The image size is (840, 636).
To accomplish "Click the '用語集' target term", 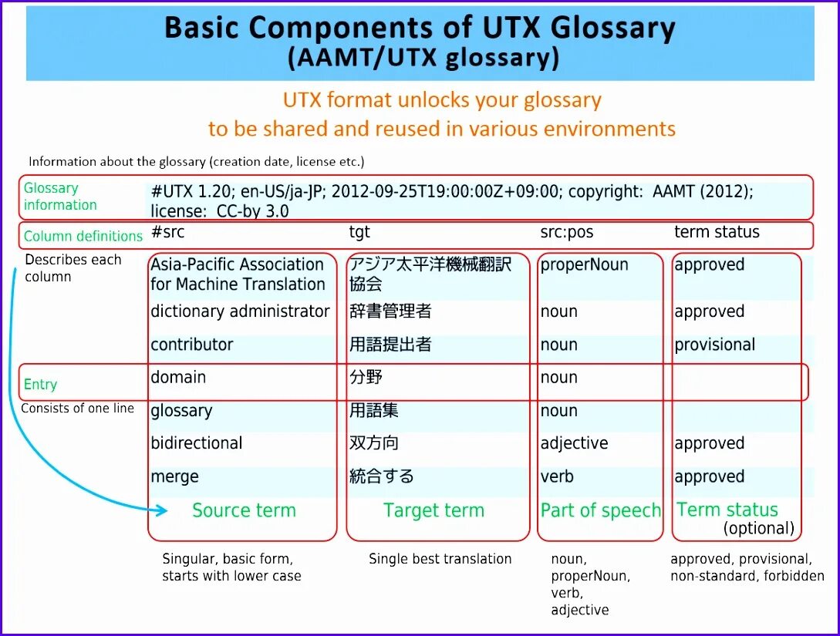I will [x=374, y=411].
